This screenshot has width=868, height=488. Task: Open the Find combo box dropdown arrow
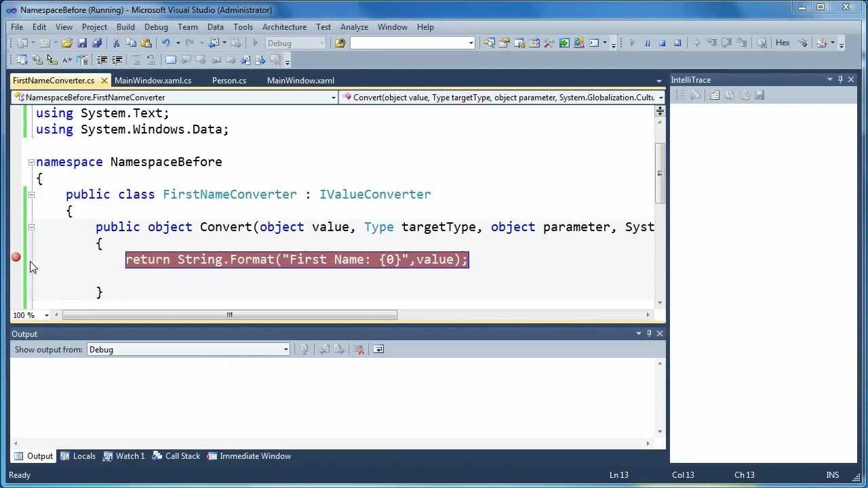point(471,43)
